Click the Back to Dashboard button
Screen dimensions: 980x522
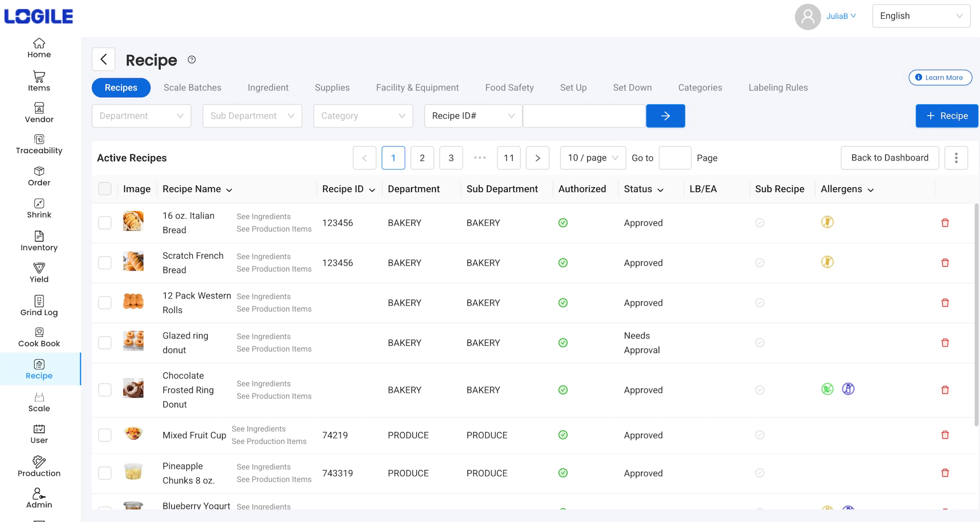tap(889, 158)
